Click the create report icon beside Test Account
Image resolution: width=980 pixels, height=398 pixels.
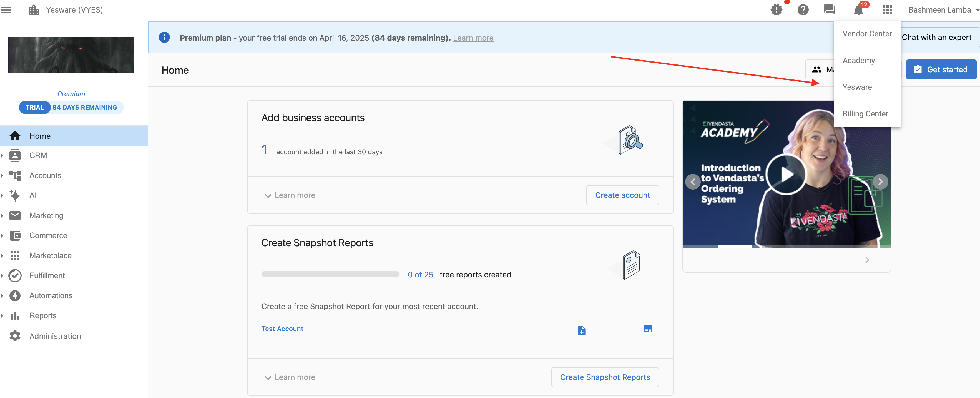[x=581, y=330]
